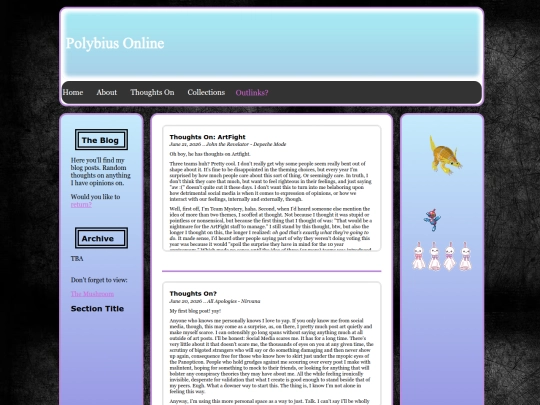Click the Polybius Online site title
This screenshot has width=540, height=405.
coord(115,43)
